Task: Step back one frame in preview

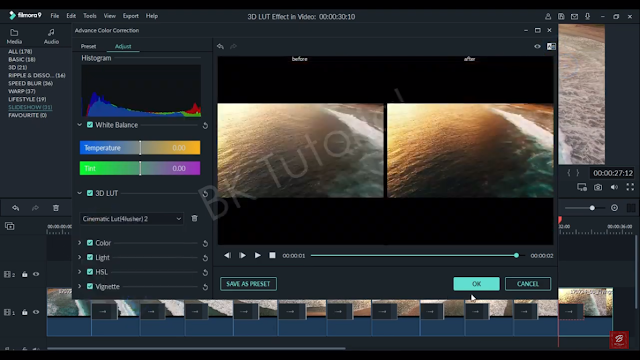Action: click(x=227, y=256)
